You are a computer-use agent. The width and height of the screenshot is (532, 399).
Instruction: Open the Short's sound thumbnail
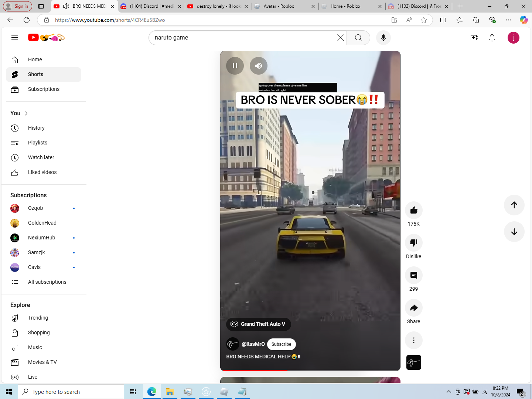pyautogui.click(x=414, y=362)
